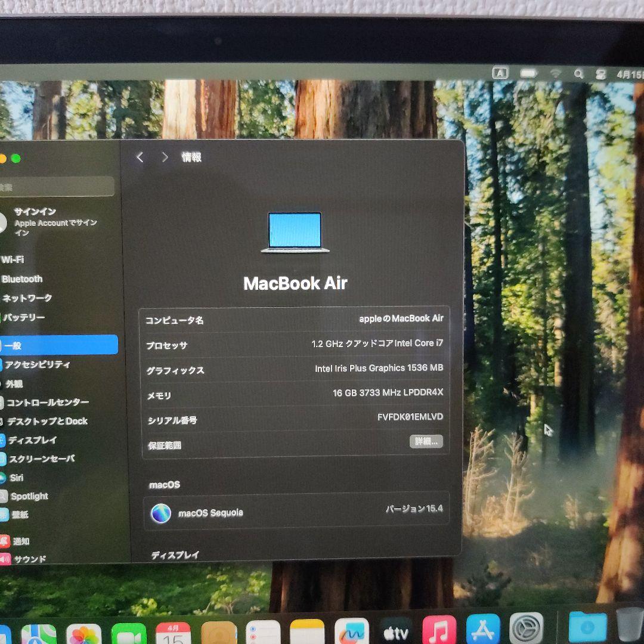644x644 pixels.
Task: Open コントロールセンター settings
Action: tap(45, 402)
